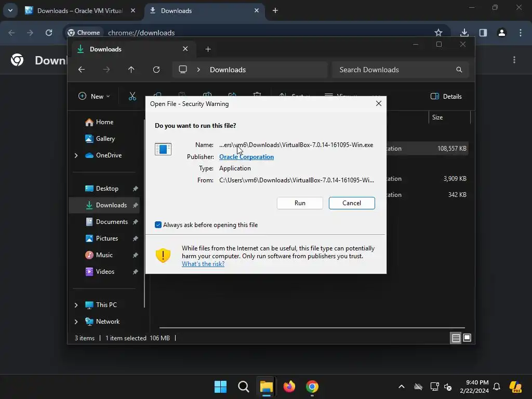Add a new File Explorer tab
Screen dimensions: 532x399
(x=208, y=49)
